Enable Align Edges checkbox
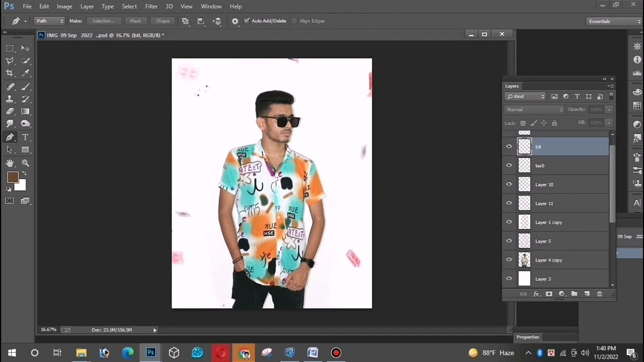 [x=294, y=21]
